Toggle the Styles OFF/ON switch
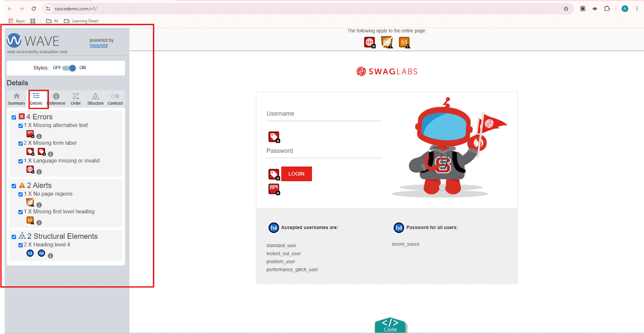Screen dimensions: 644x334 click(x=69, y=68)
